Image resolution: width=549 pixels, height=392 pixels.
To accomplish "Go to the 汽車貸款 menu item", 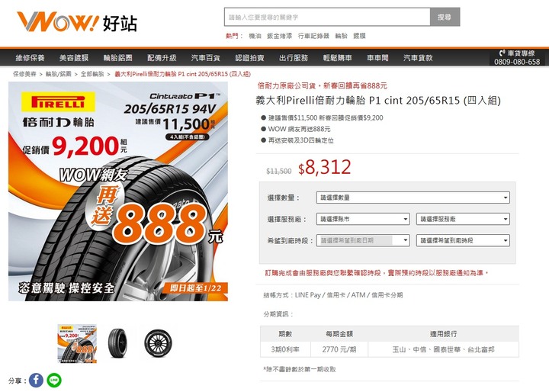I will (x=418, y=58).
